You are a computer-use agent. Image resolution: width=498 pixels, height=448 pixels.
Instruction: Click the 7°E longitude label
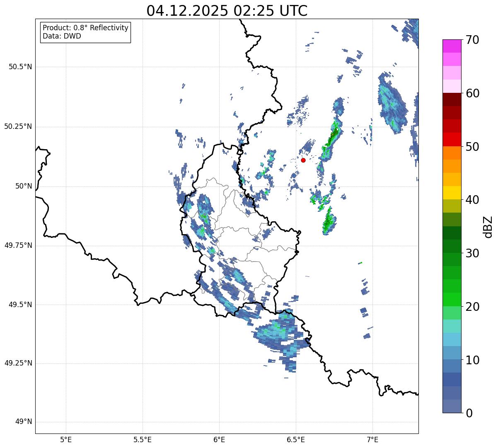point(372,439)
